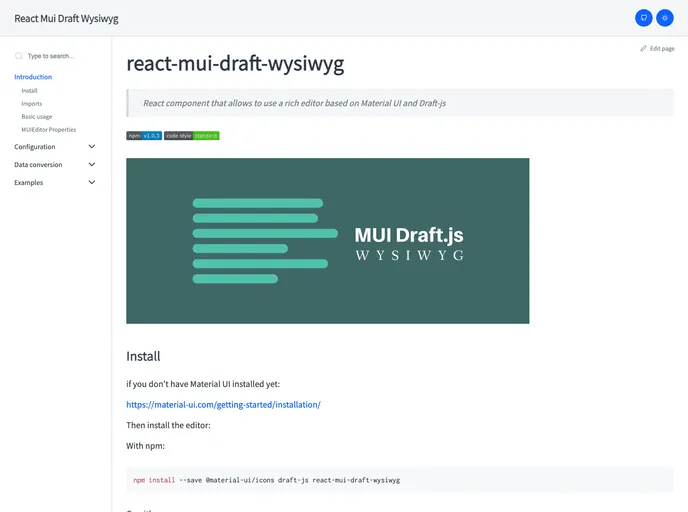Click the code style standard badge

(x=192, y=136)
